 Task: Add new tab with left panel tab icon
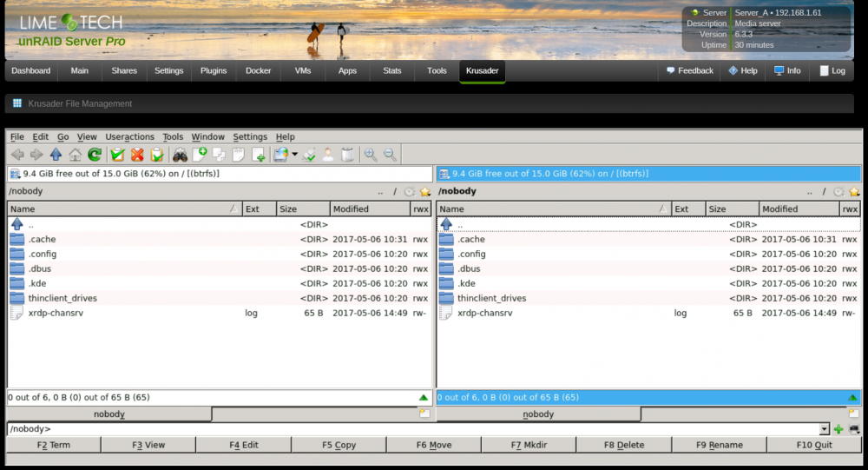424,414
